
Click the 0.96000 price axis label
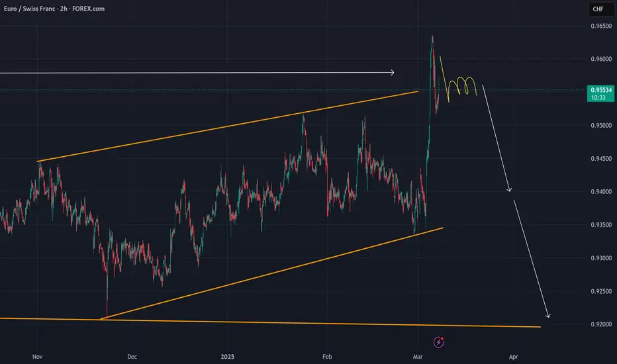(601, 59)
